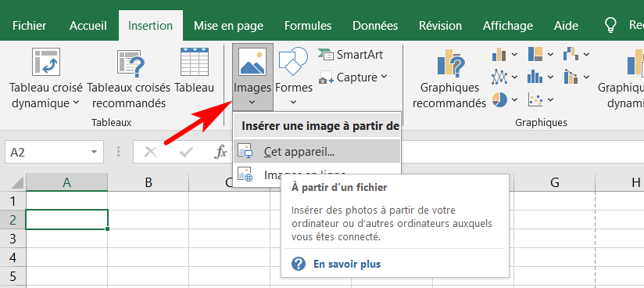This screenshot has height=288, width=644.
Task: Expand the Capture dropdown arrow
Action: point(384,77)
